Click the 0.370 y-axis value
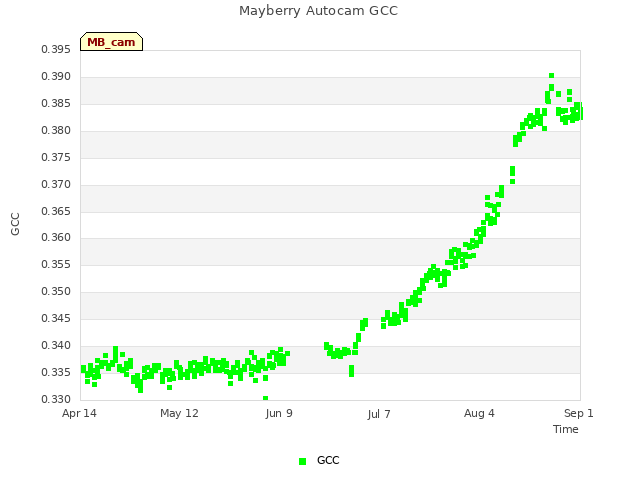Screen dimensions: 640x480 pos(56,184)
